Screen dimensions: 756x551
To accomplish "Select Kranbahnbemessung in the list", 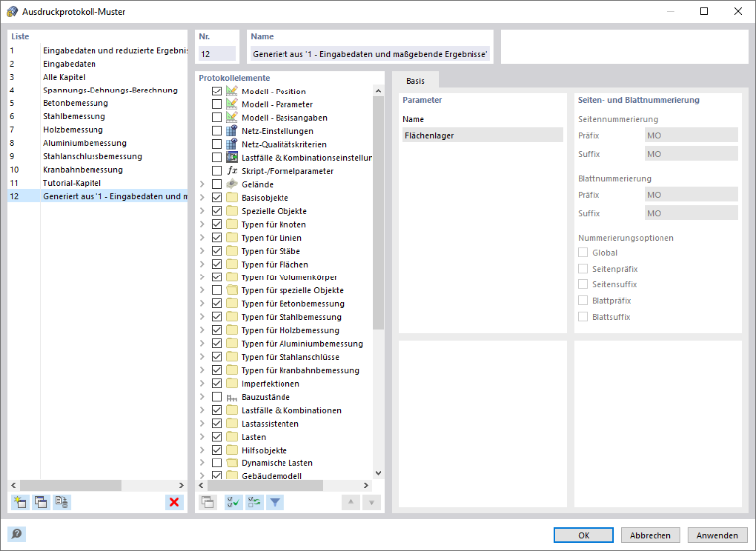I will [x=97, y=170].
